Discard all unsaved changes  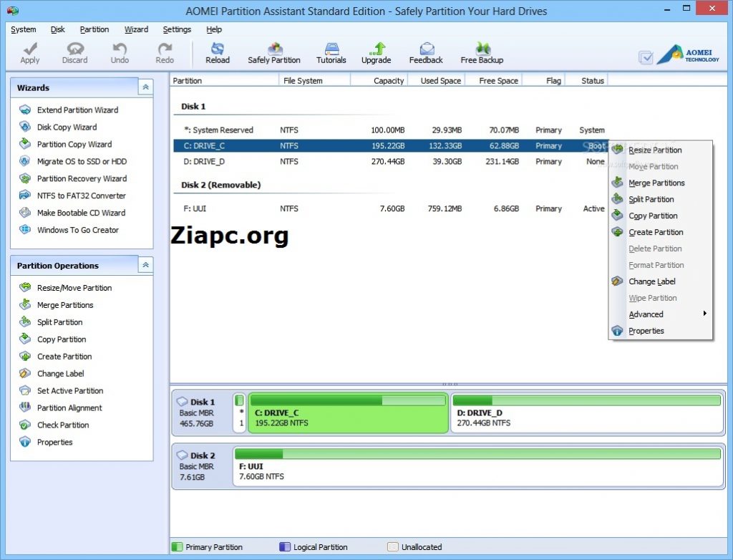74,52
